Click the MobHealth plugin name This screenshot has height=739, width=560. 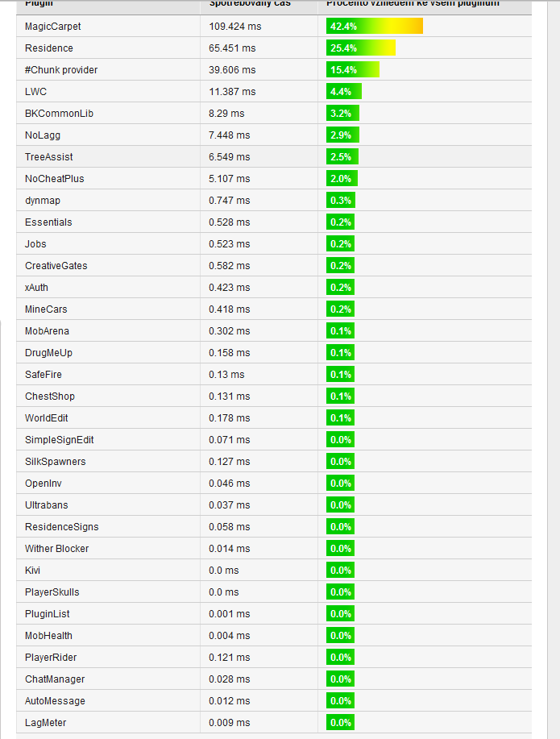tap(48, 636)
